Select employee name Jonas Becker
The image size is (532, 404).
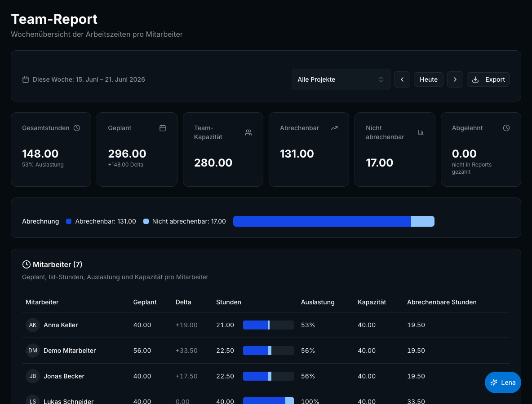[x=64, y=376]
